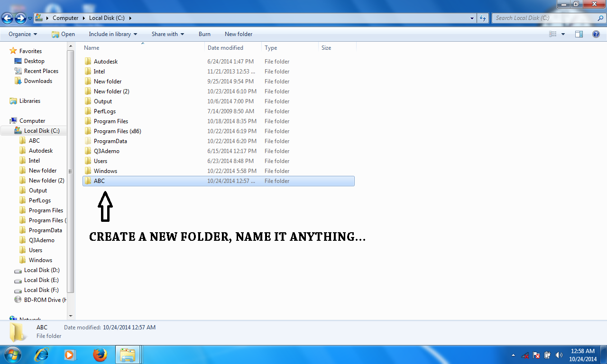Open the clock showing 12:58 AM
The image size is (607, 364).
click(583, 355)
